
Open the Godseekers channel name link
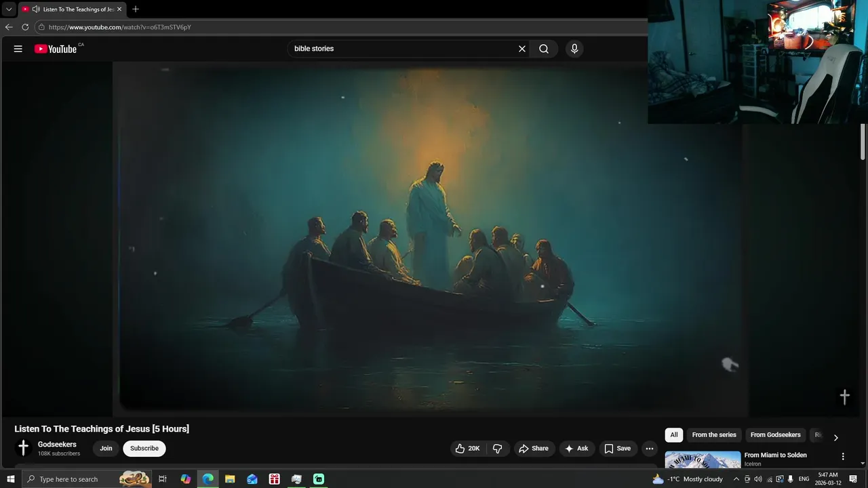(x=57, y=445)
